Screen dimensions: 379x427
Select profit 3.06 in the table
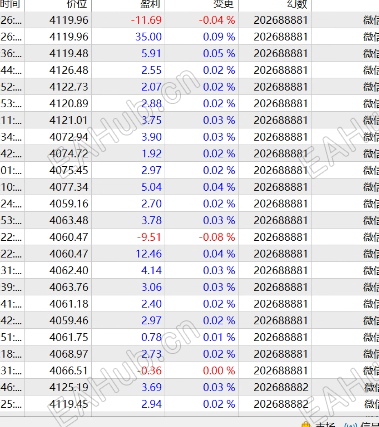click(x=151, y=287)
